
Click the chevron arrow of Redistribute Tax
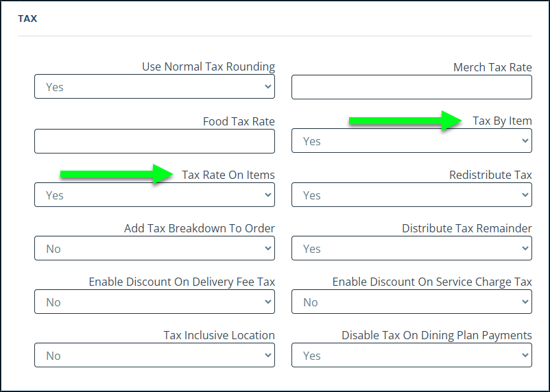tap(525, 195)
